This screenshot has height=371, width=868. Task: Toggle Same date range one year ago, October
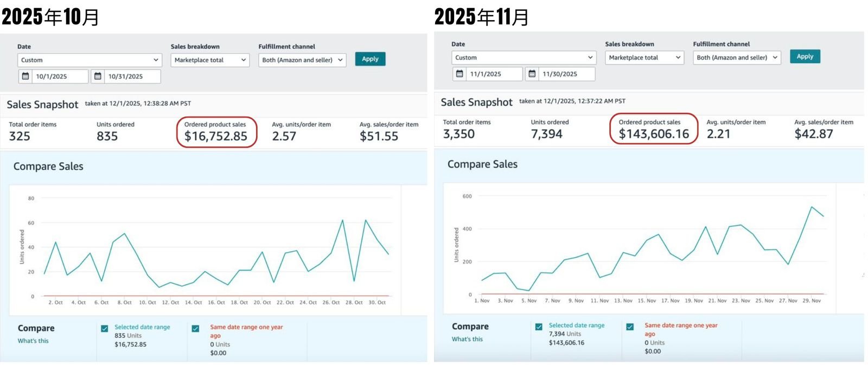click(x=196, y=328)
